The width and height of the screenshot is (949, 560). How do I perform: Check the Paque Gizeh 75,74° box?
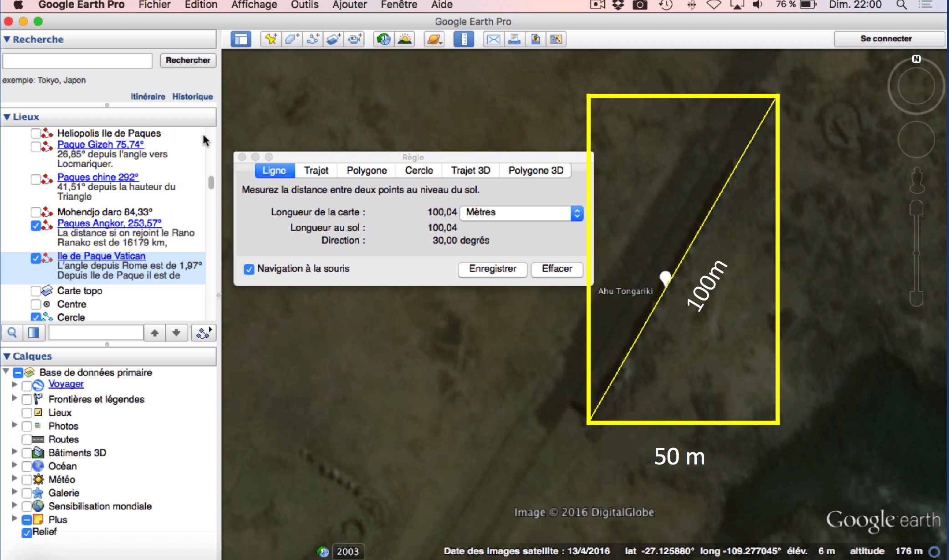pos(36,147)
